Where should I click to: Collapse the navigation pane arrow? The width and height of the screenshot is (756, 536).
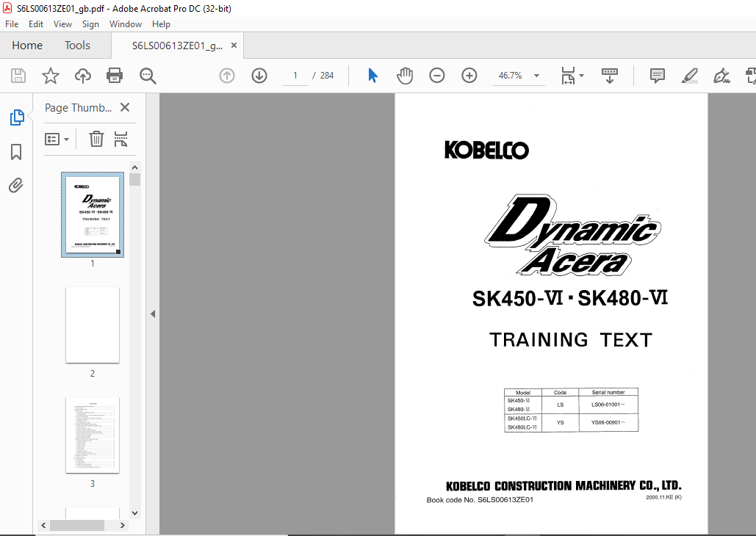coord(153,314)
